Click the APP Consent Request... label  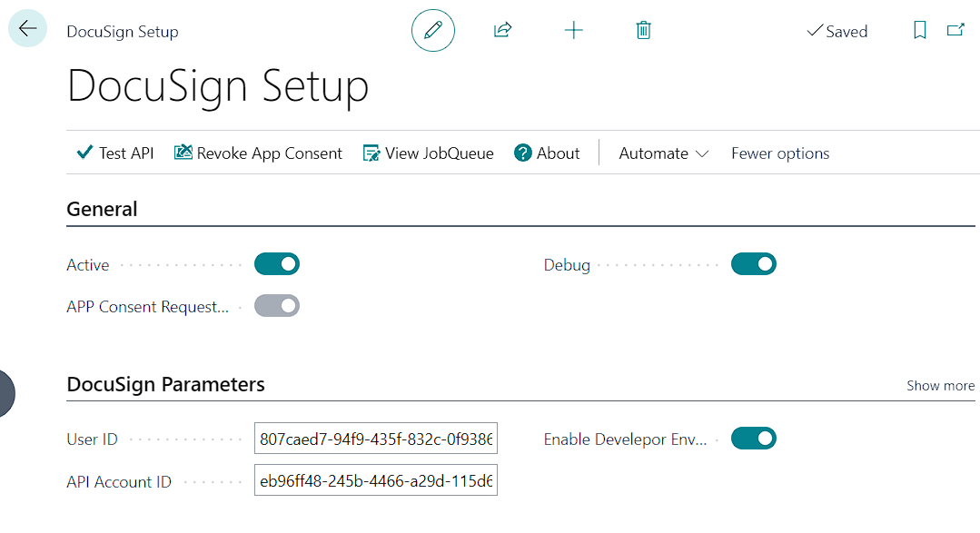[147, 307]
